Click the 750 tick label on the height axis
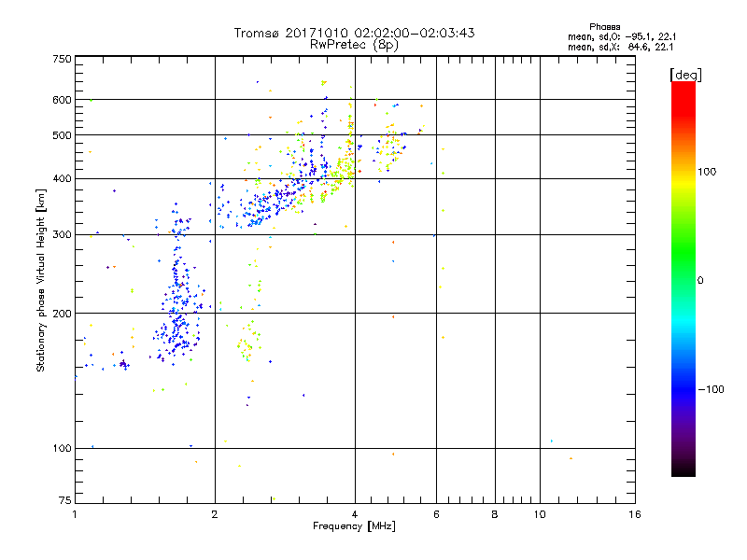747x560 pixels. point(62,59)
